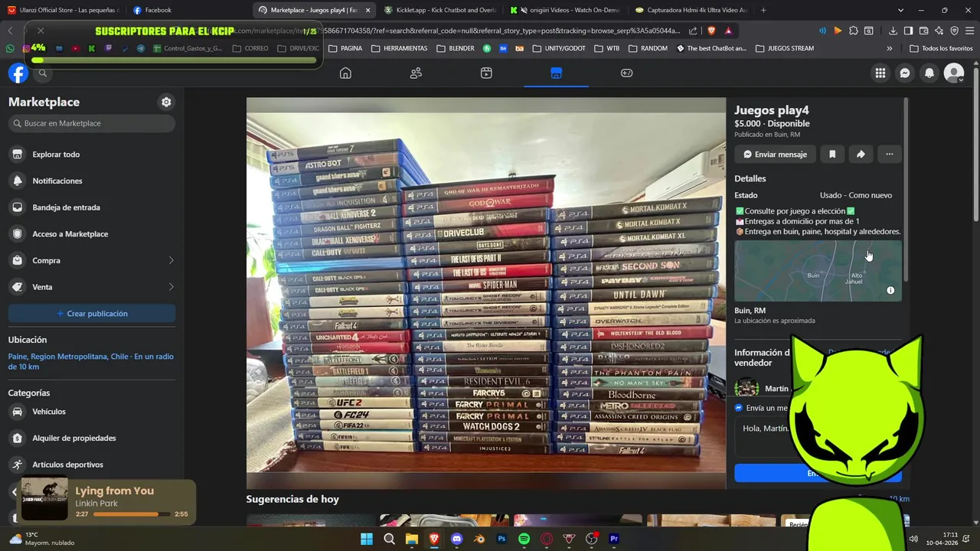Open Explorar todo in sidebar

[92, 155]
